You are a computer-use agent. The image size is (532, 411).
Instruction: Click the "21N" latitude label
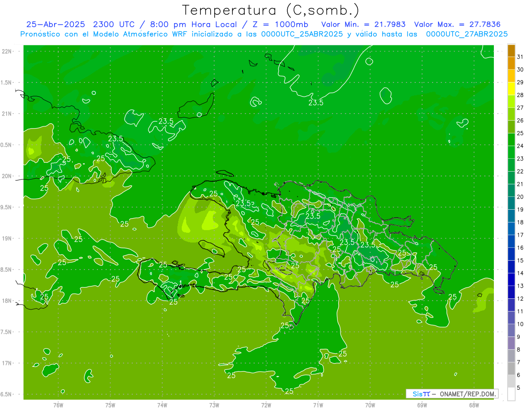7,114
